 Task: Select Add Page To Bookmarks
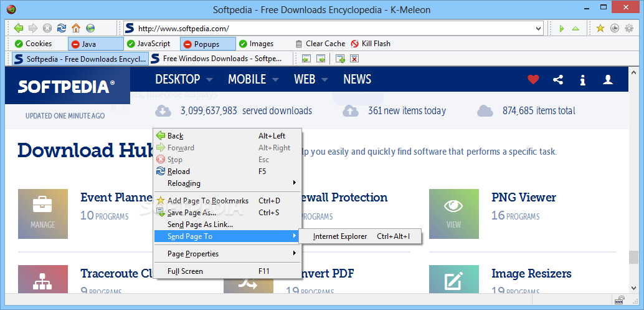(227, 201)
